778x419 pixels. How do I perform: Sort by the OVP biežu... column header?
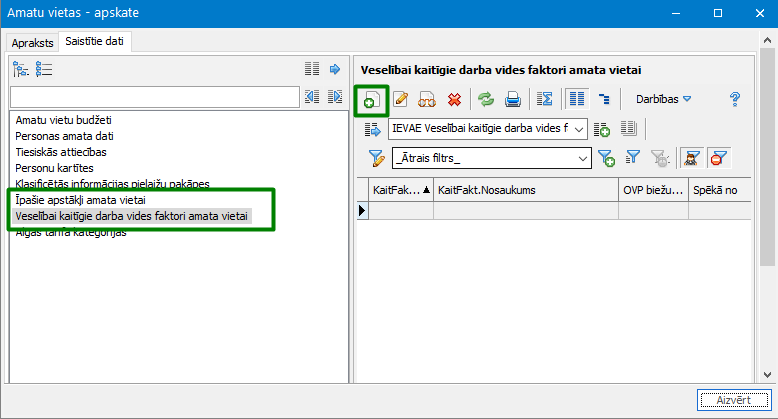click(x=653, y=190)
